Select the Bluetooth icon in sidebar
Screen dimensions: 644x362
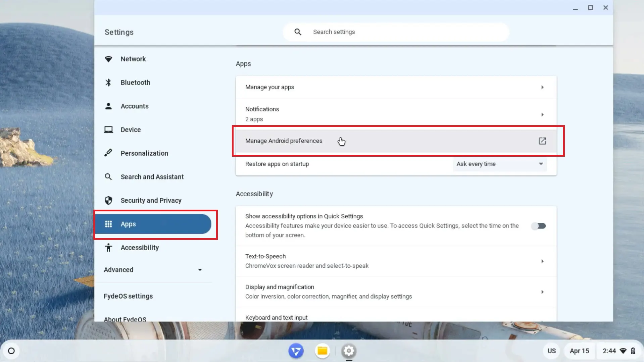coord(108,82)
